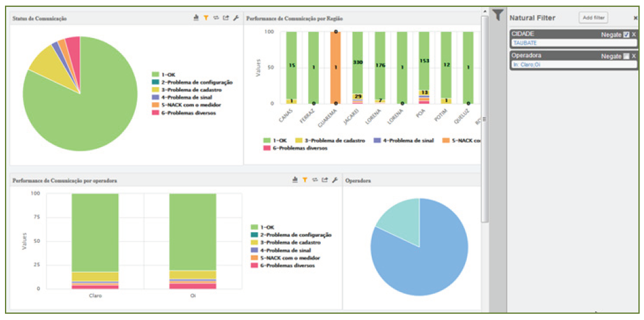Click swap arrows icon in Performance por operadora panel
The width and height of the screenshot is (644, 320).
(315, 180)
